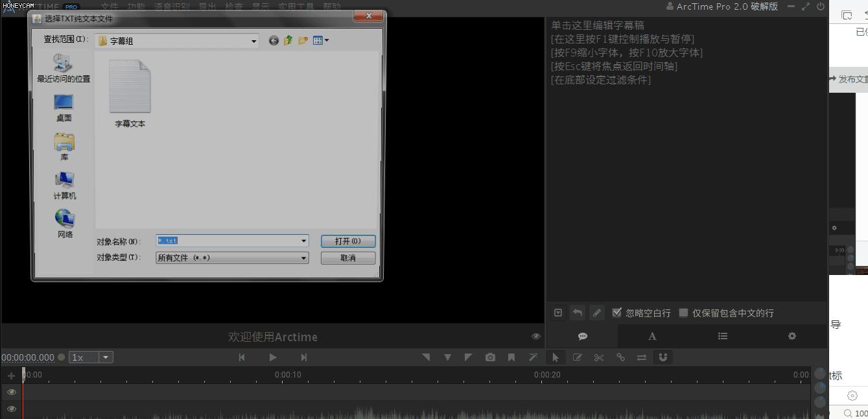The width and height of the screenshot is (868, 419).
Task: Add a marker with the bookmark icon
Action: click(512, 357)
